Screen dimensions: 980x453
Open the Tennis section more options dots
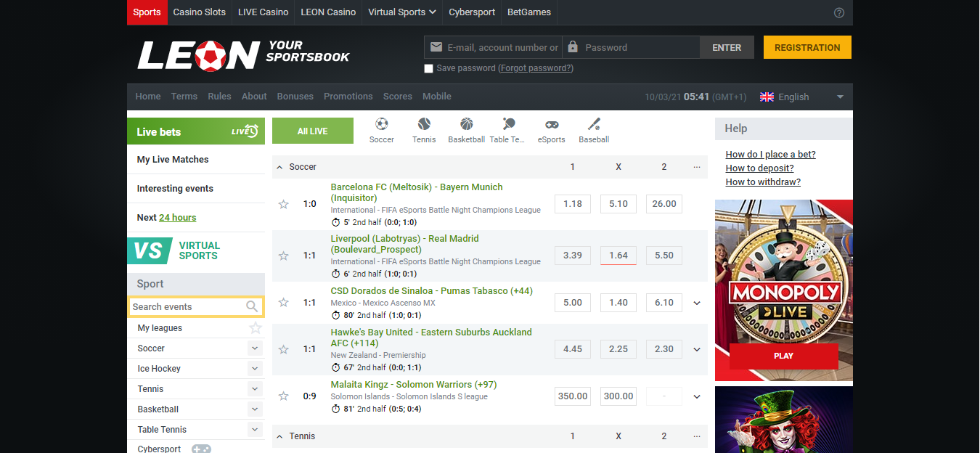coord(697,436)
